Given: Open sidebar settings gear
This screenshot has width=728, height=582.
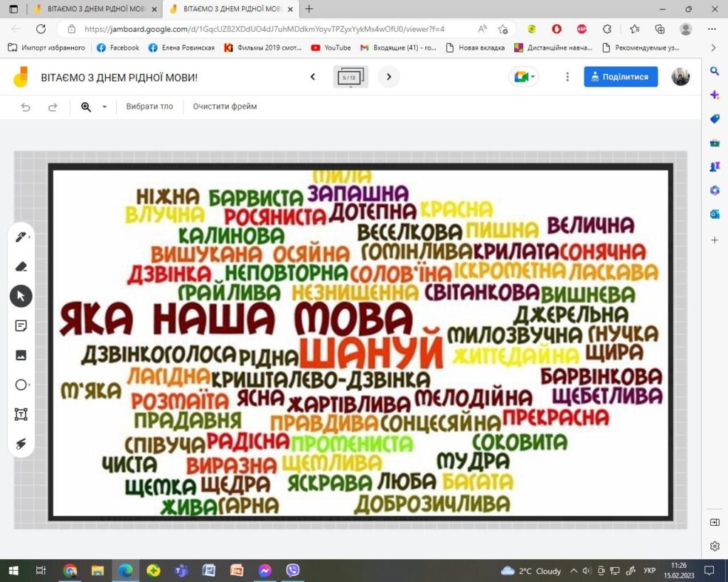Looking at the screenshot, I should pos(714,546).
